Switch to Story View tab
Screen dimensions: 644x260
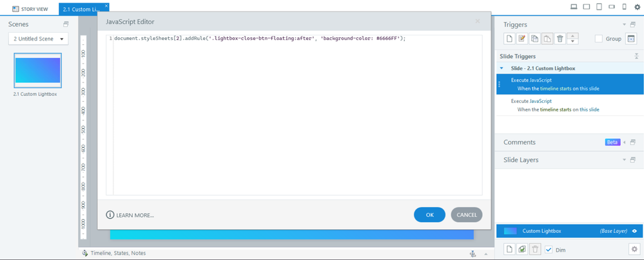pyautogui.click(x=30, y=8)
